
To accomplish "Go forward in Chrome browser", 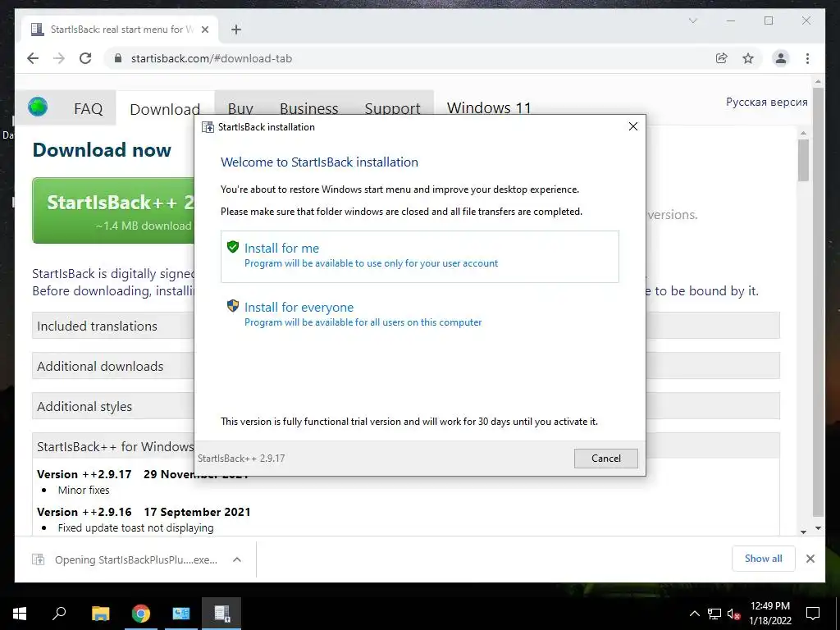I will tap(59, 58).
